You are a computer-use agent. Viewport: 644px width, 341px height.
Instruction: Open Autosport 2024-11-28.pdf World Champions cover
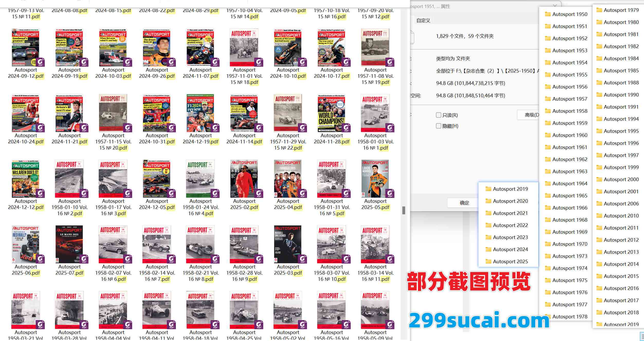[332, 113]
